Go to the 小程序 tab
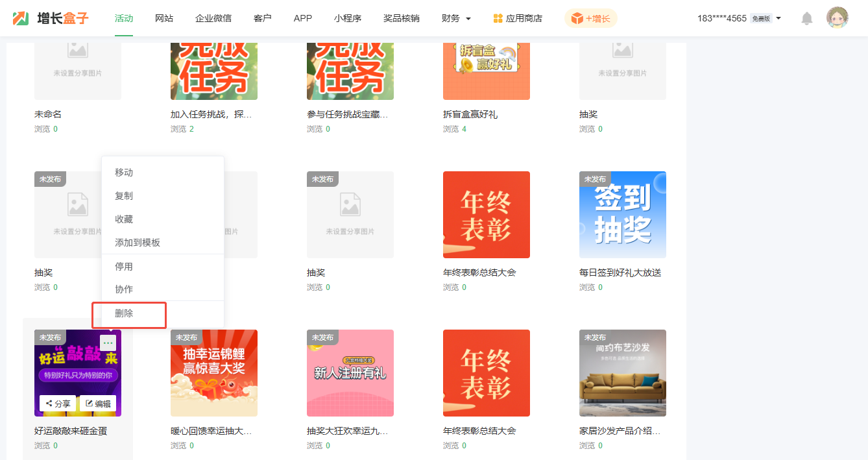This screenshot has width=868, height=460. click(348, 18)
